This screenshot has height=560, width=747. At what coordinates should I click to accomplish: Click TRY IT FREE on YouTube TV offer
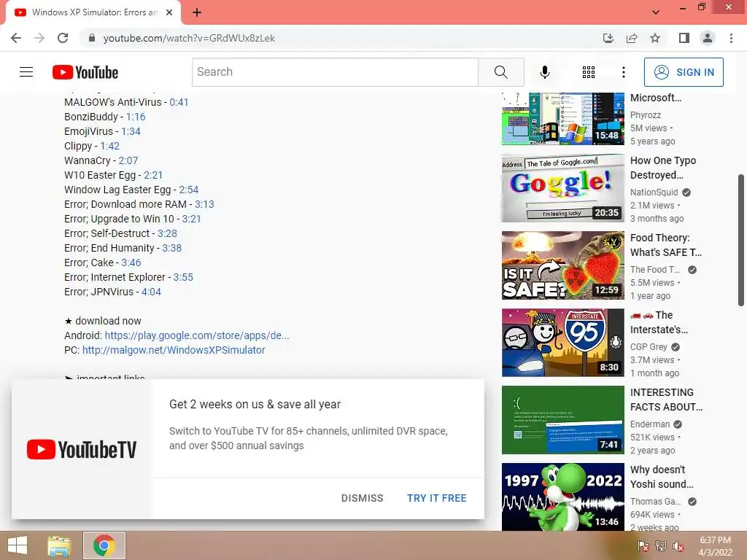coord(437,498)
